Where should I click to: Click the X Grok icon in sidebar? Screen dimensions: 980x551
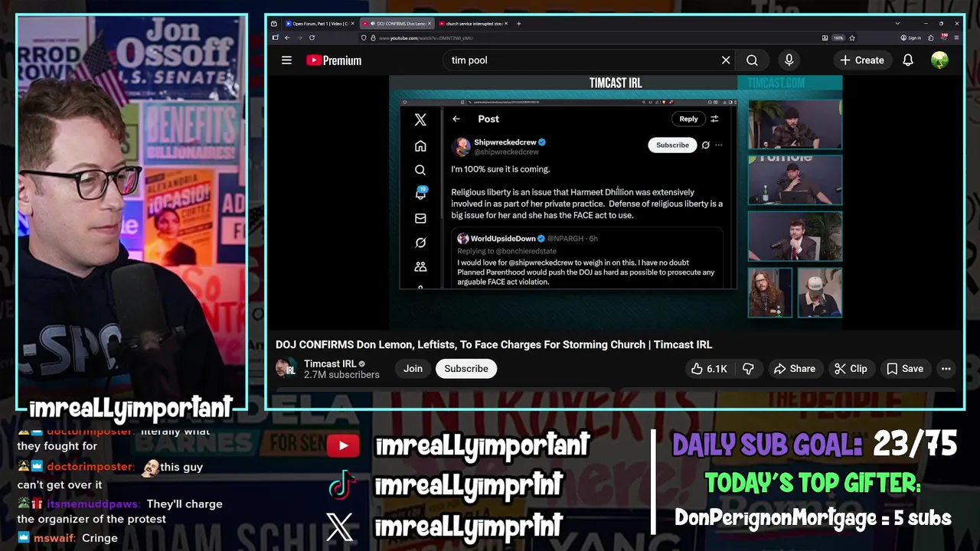(420, 243)
